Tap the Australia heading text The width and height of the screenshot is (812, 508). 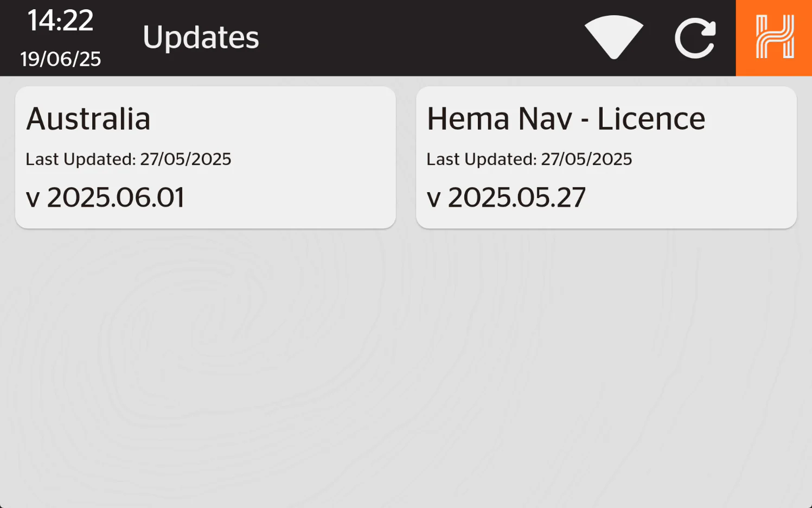pyautogui.click(x=88, y=119)
